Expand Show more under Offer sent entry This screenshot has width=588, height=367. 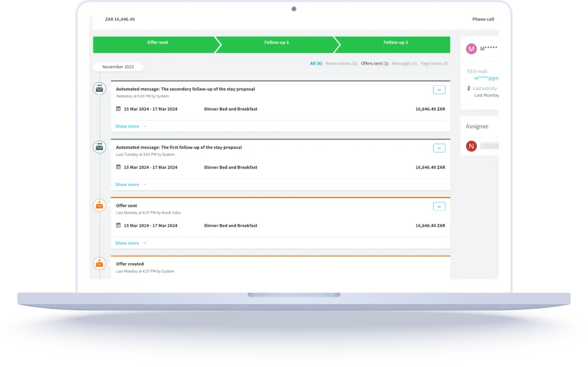(131, 243)
